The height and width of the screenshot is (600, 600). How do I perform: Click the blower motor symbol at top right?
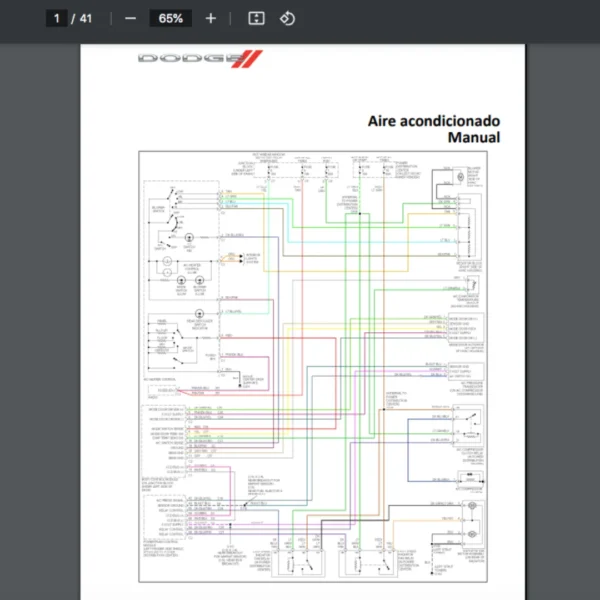point(458,178)
